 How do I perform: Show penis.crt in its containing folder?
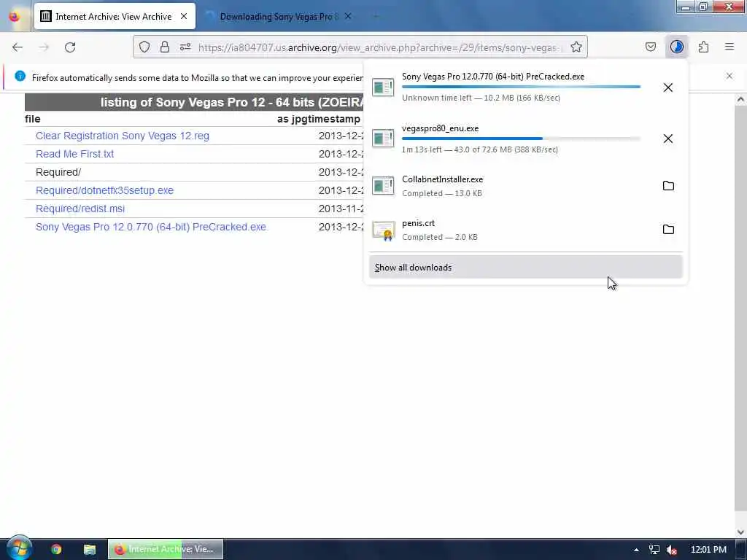point(668,230)
